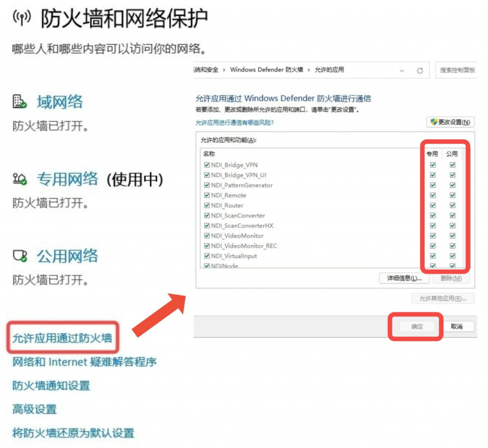Toggle 公用 checkbox for NDI_Remote

click(453, 195)
